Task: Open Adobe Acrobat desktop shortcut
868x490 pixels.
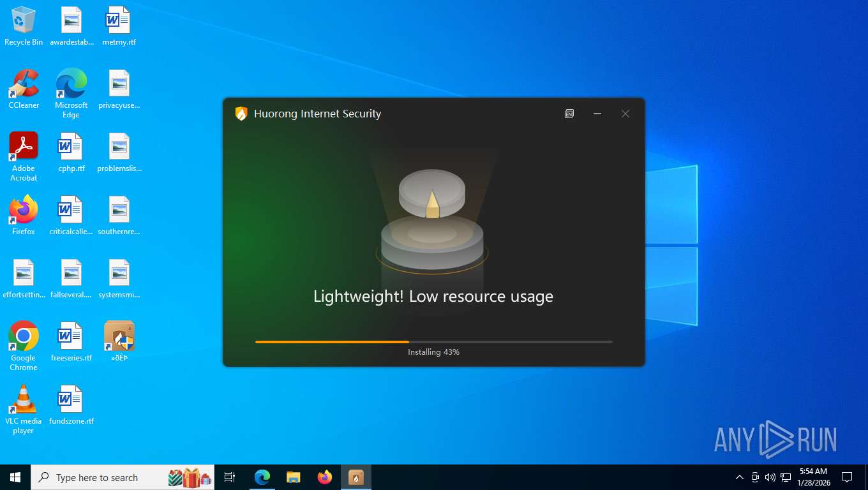Action: tap(24, 157)
